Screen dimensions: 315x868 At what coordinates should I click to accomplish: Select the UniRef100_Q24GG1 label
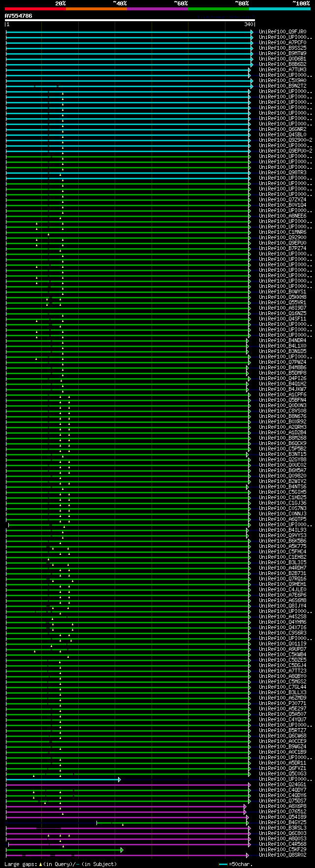tap(283, 785)
